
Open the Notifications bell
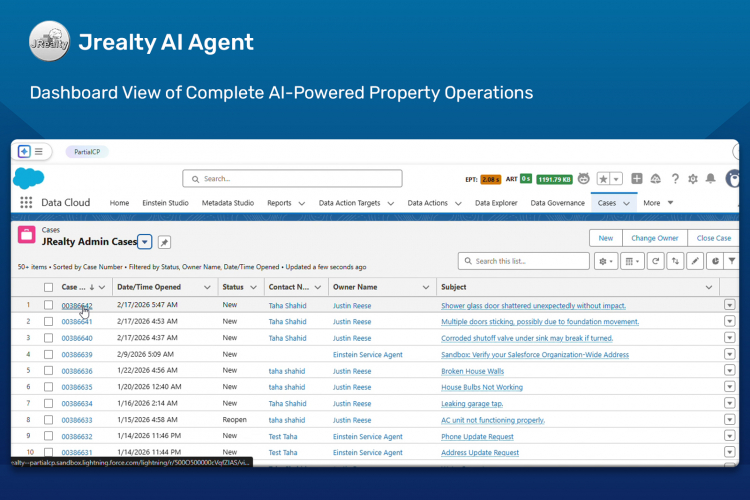point(711,178)
